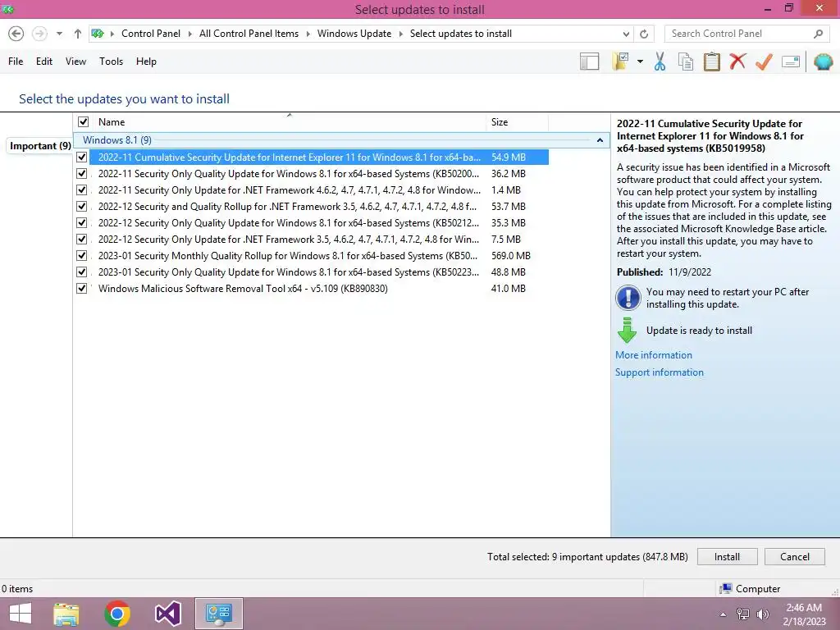The height and width of the screenshot is (630, 840).
Task: Click the Windows Update breadcrumb
Action: coord(354,34)
